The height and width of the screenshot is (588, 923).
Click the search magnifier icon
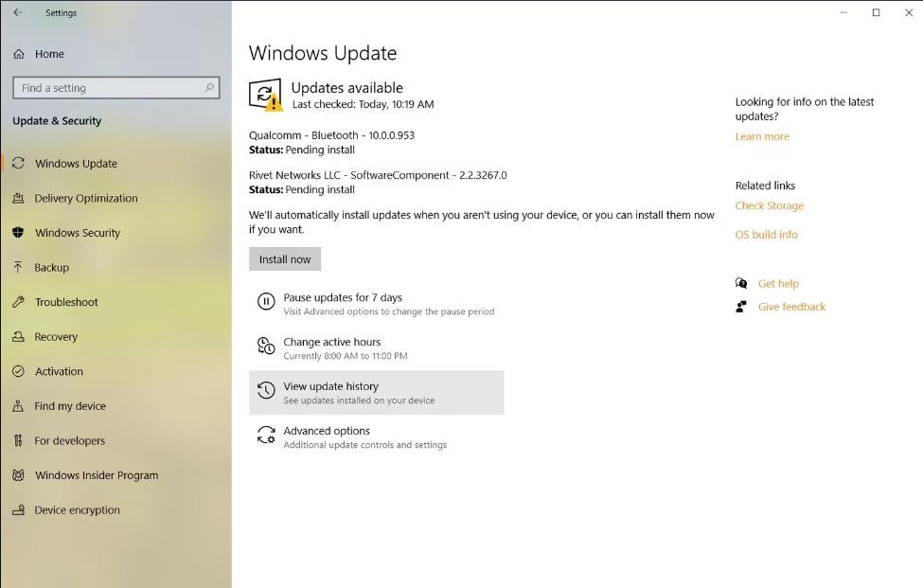coord(209,88)
